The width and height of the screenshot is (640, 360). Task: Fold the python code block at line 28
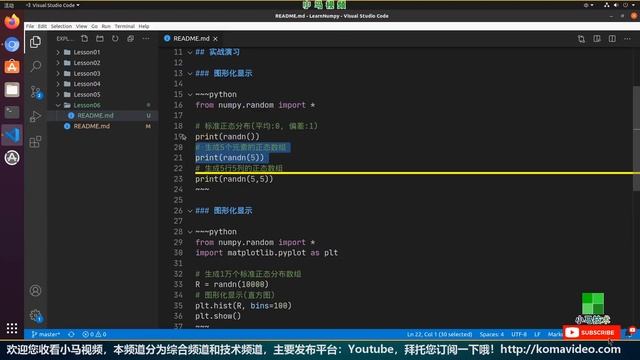tap(190, 232)
